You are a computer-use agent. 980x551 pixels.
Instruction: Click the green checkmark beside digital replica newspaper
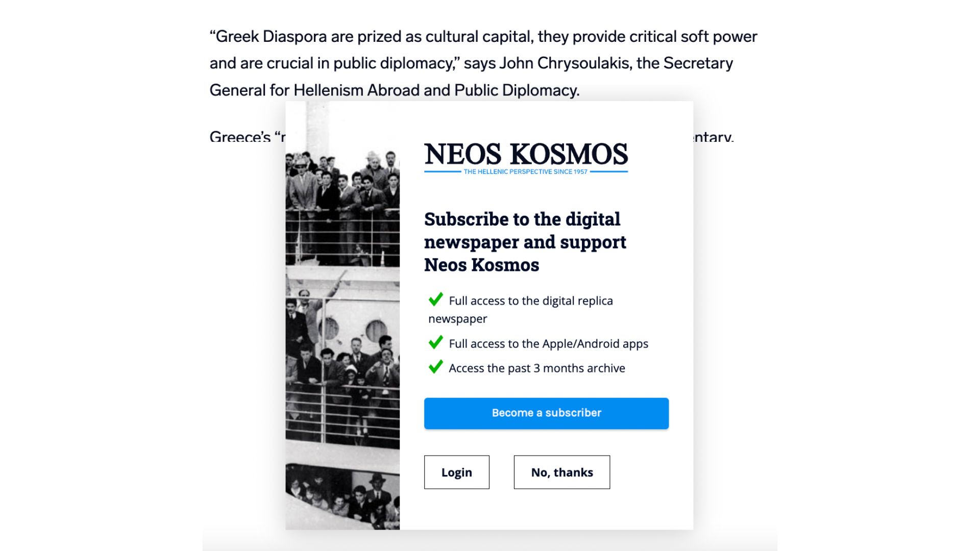tap(435, 299)
